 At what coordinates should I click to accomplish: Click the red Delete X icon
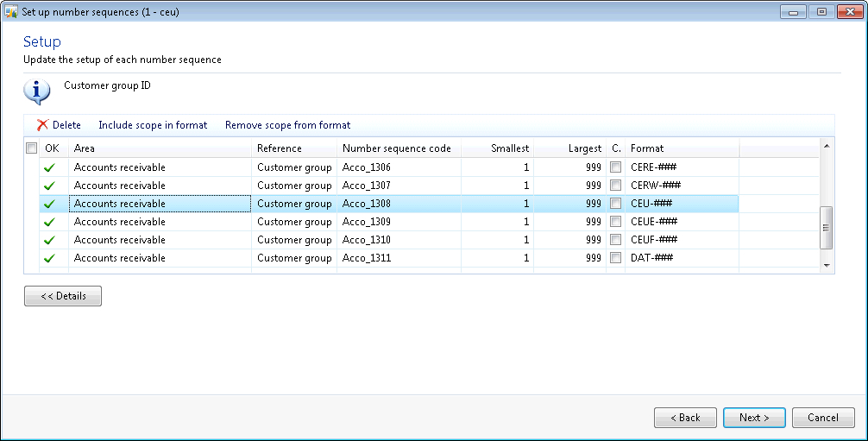pos(42,125)
